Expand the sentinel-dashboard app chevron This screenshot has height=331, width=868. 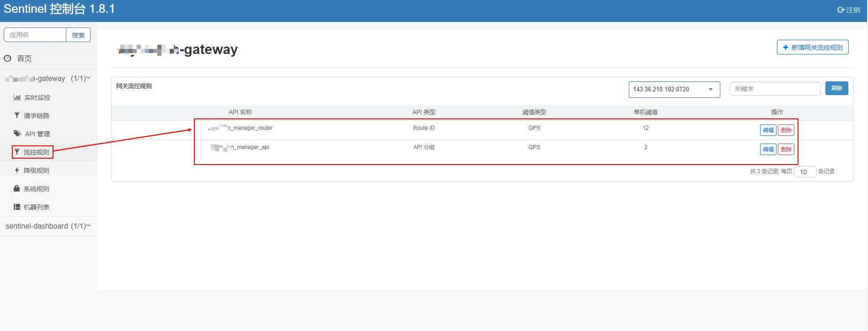tap(88, 226)
